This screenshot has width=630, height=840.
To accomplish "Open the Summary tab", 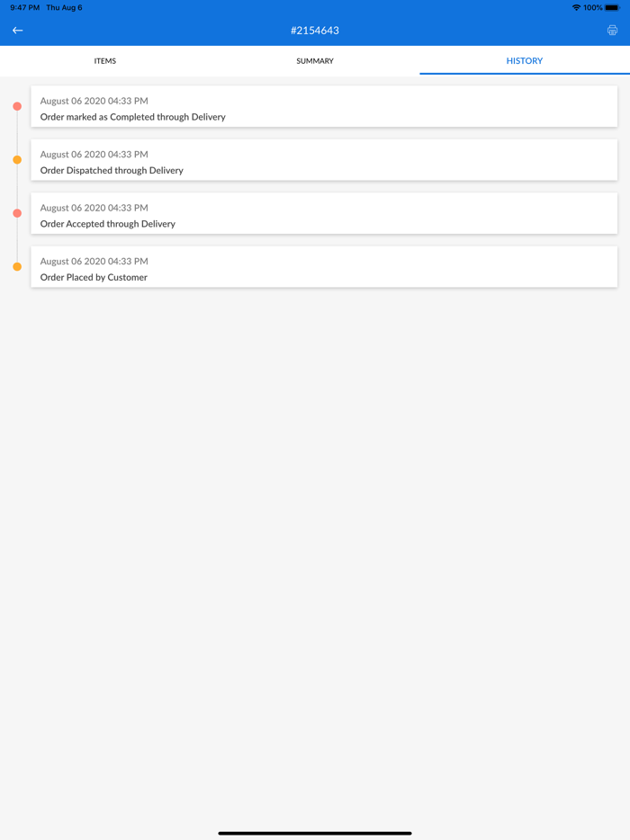I will [x=315, y=61].
